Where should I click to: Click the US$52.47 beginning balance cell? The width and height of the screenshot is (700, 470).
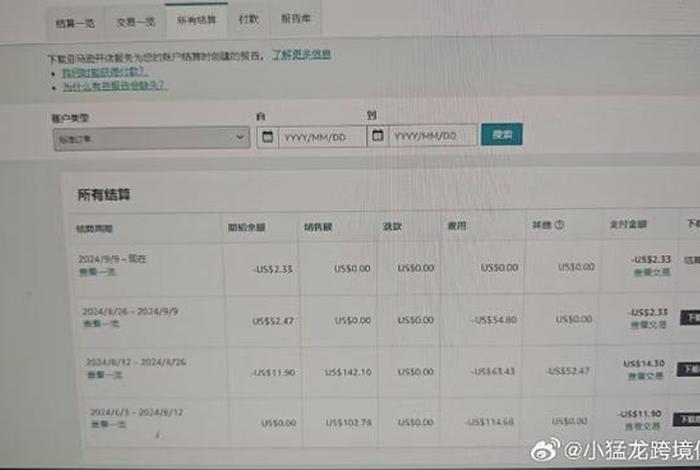pyautogui.click(x=273, y=321)
